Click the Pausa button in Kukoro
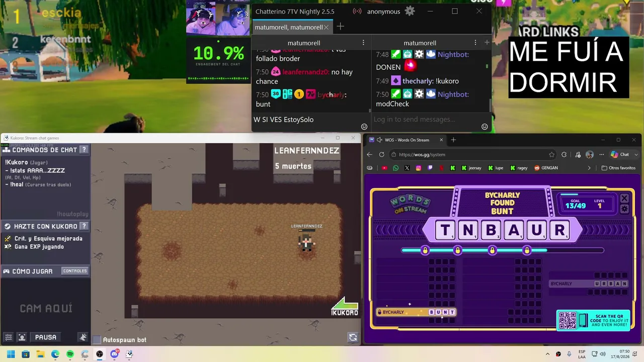The width and height of the screenshot is (644, 362). pos(45,337)
